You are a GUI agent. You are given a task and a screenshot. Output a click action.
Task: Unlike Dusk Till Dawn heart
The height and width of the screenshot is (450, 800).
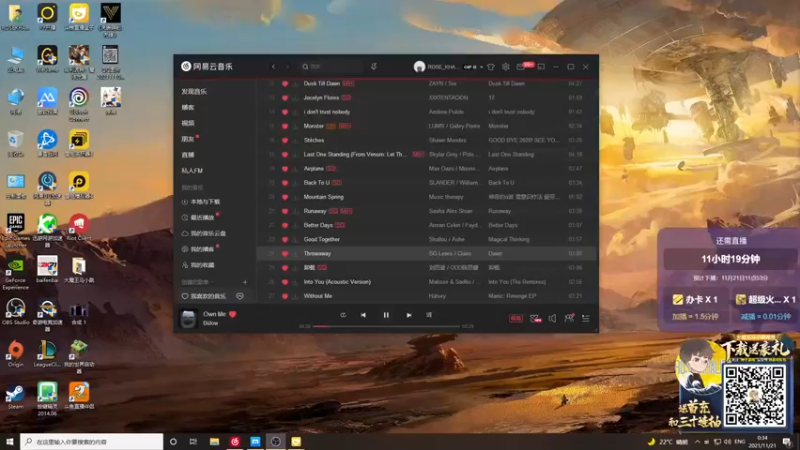(x=285, y=84)
